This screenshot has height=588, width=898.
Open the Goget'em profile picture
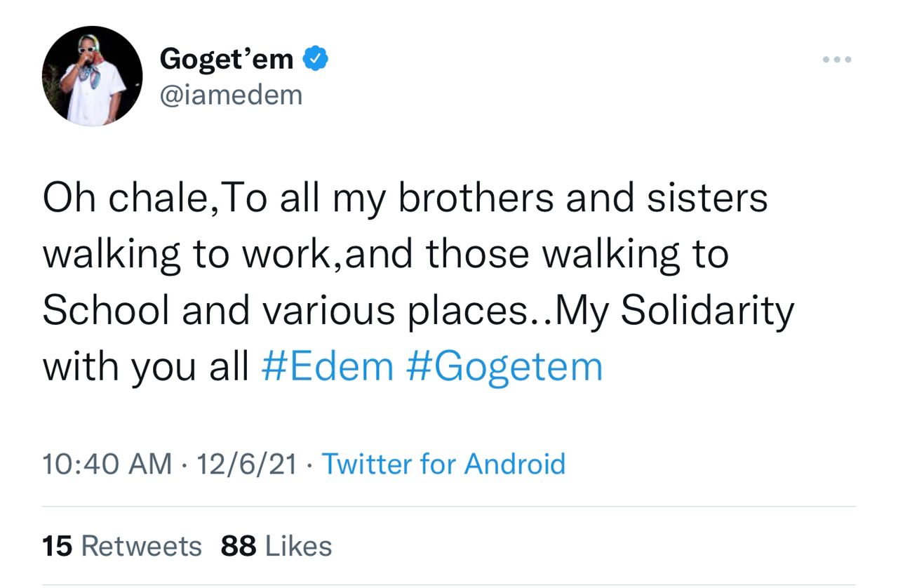pos(93,76)
